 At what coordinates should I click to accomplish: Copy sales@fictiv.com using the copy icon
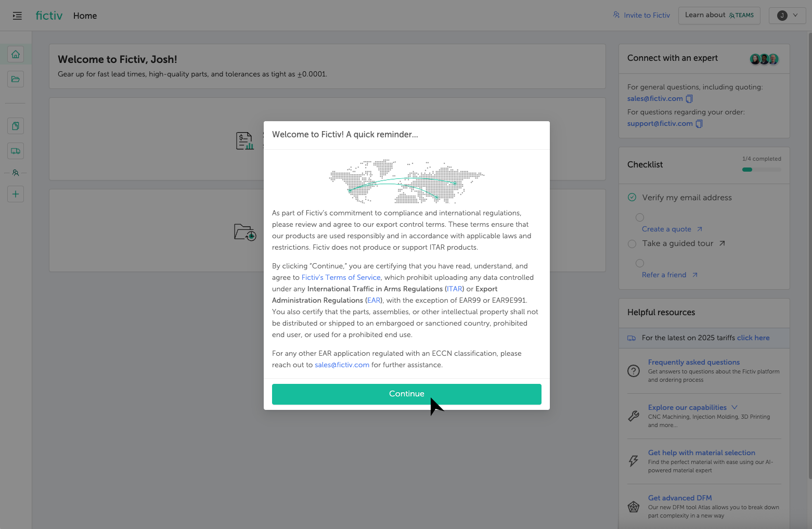click(x=689, y=98)
